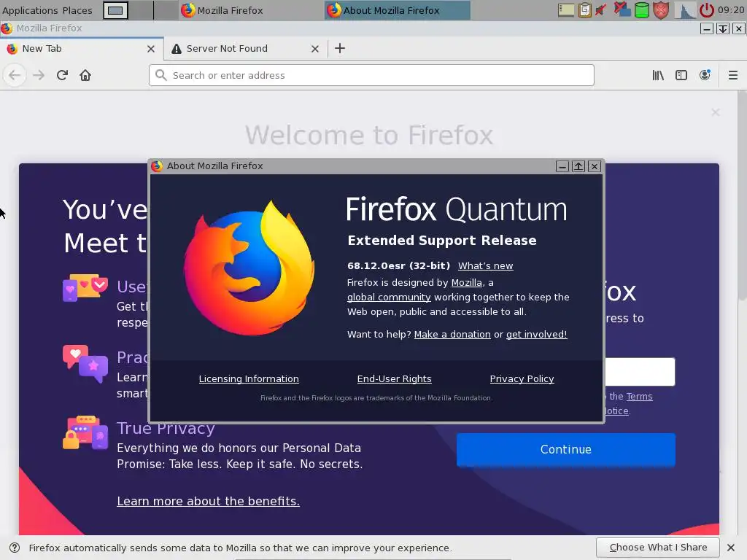This screenshot has width=747, height=560.
Task: Click the hearts chat bubbles illustration icon
Action: click(85, 364)
